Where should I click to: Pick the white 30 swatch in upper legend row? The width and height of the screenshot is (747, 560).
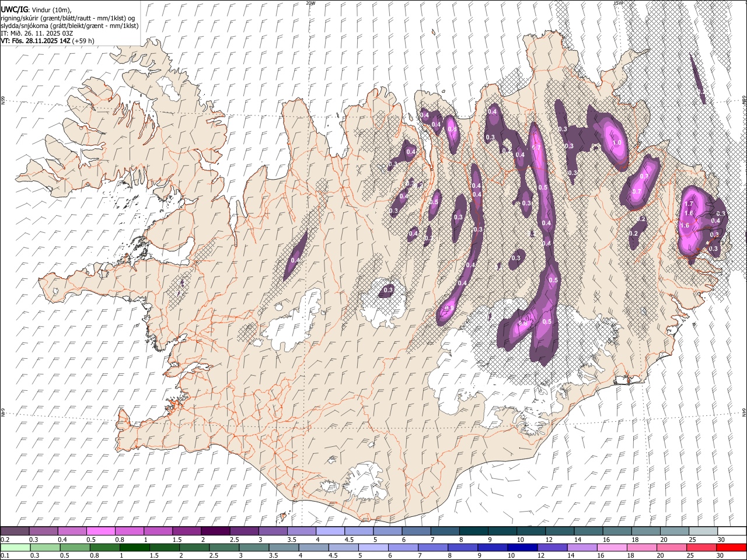click(732, 531)
